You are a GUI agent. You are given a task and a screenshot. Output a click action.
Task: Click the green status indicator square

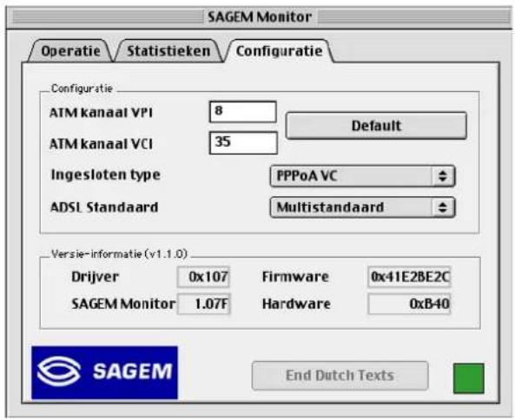[469, 378]
